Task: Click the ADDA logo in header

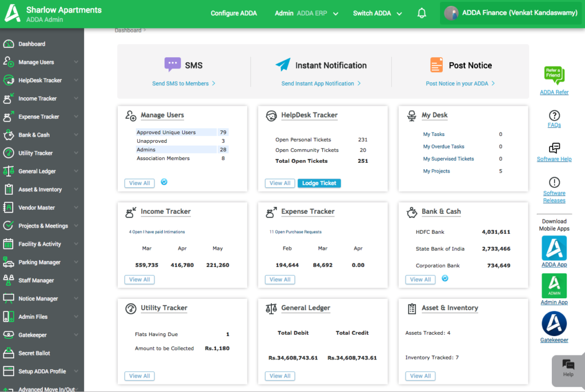Action: [13, 14]
